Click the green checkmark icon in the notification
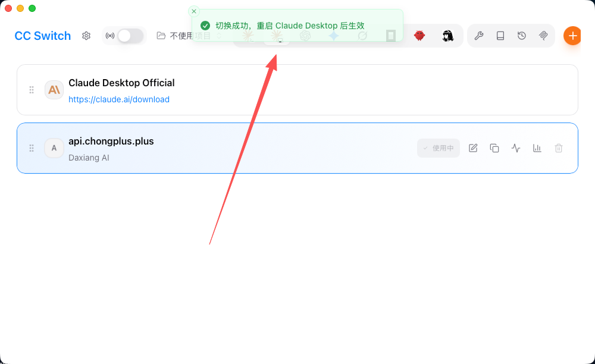Viewport: 595px width, 364px height. (x=205, y=26)
